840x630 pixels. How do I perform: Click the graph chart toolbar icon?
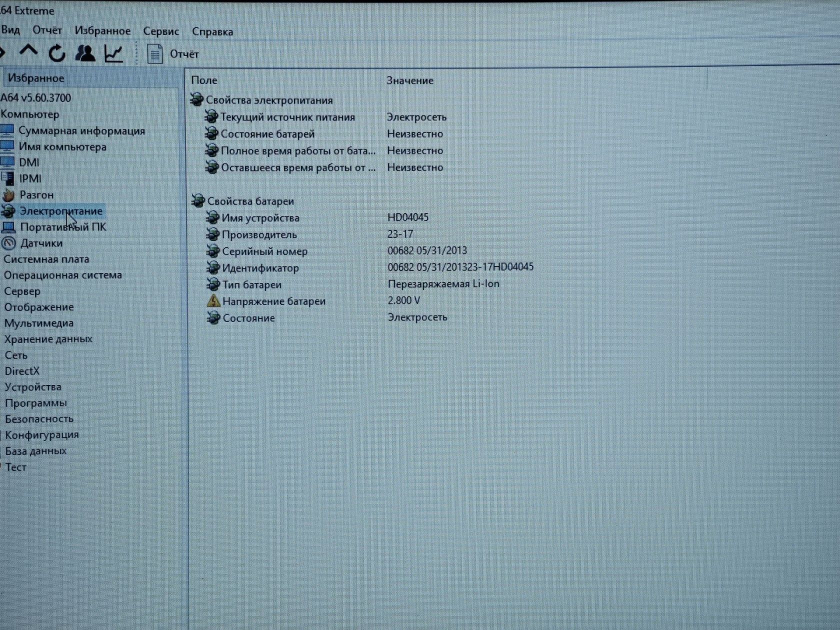click(x=113, y=53)
